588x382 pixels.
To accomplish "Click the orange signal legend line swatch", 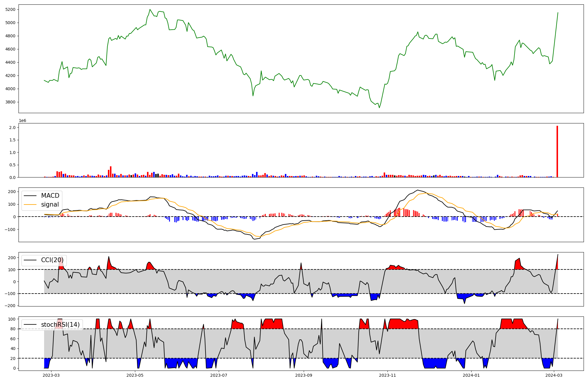I will [30, 205].
